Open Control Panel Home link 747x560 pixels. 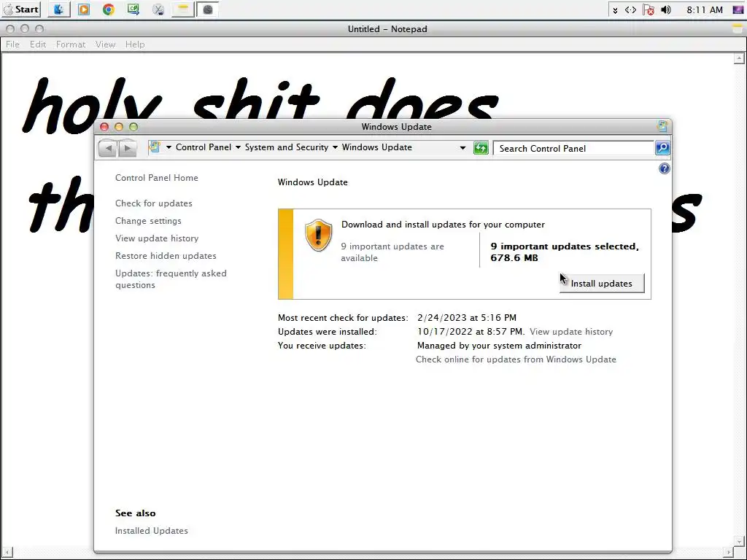(x=157, y=178)
